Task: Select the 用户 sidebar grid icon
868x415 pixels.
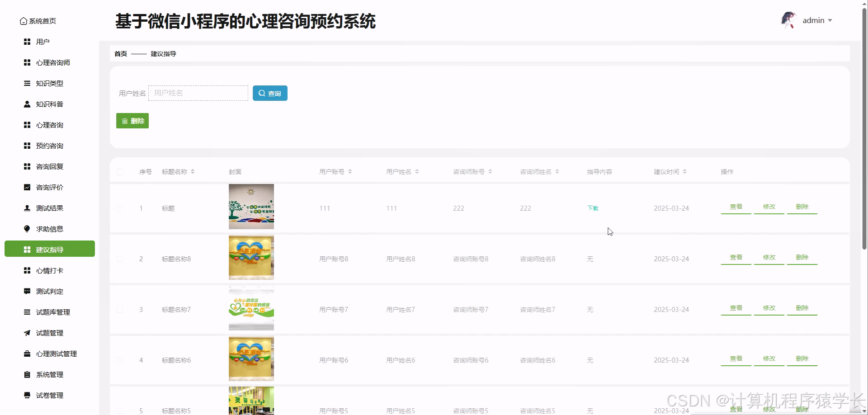Action: tap(26, 42)
